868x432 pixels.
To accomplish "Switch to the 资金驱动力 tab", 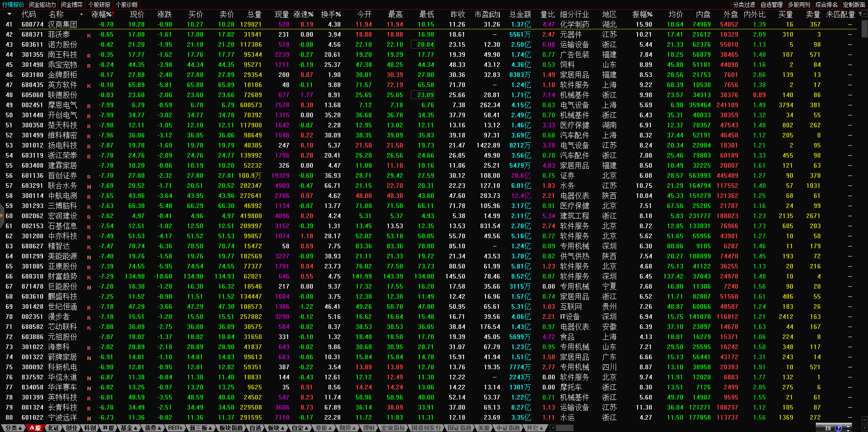I will pos(42,5).
